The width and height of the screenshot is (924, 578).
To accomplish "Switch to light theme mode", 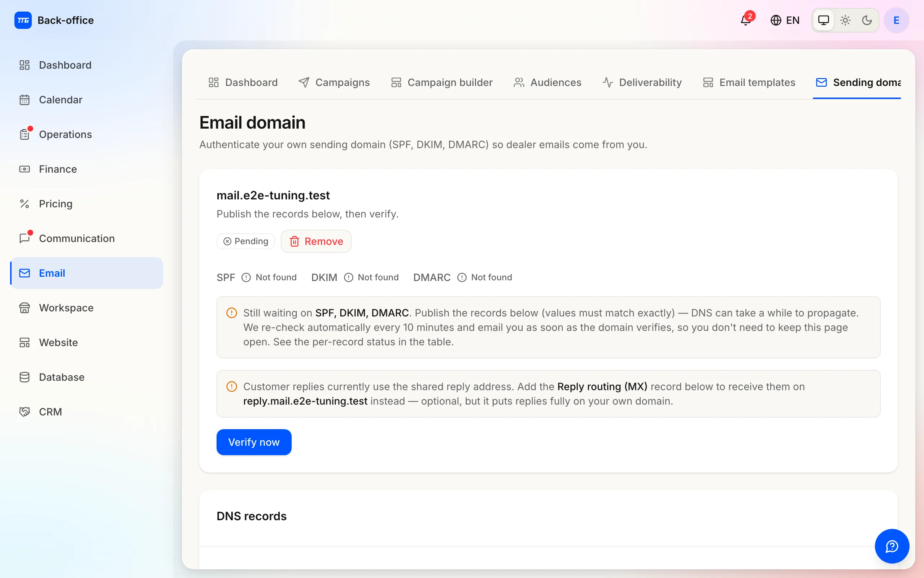I will (845, 20).
